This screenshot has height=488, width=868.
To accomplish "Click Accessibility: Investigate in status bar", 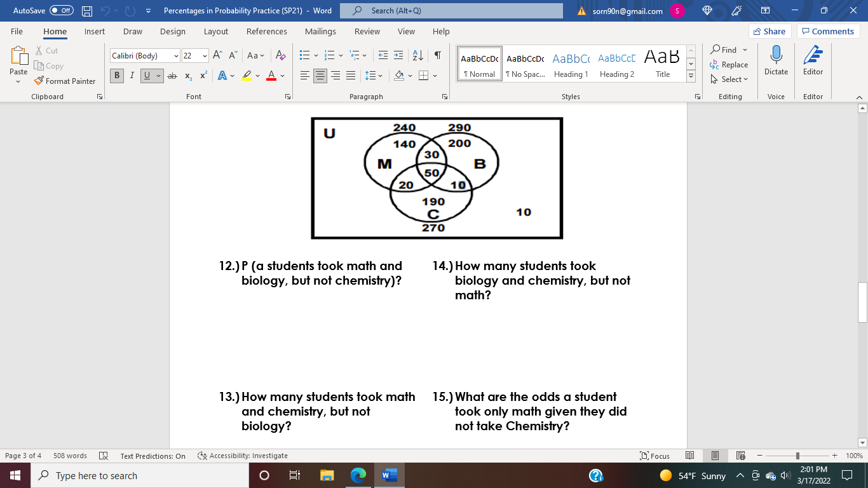I will point(243,456).
